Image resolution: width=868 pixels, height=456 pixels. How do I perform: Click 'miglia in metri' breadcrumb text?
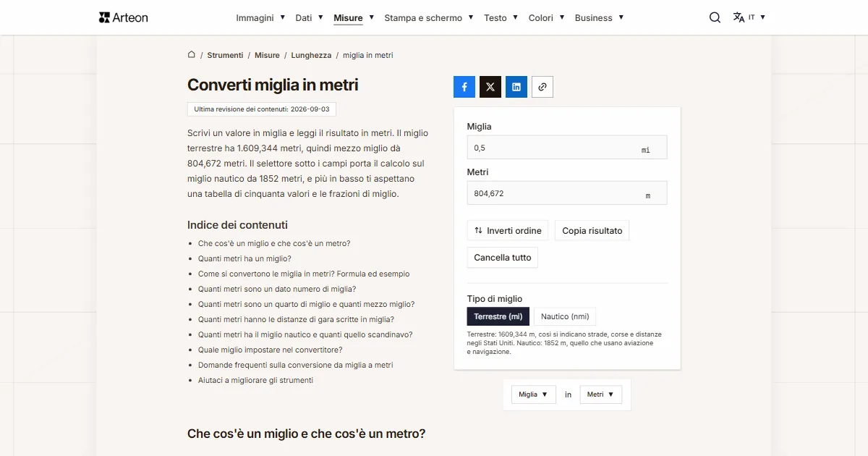[368, 55]
